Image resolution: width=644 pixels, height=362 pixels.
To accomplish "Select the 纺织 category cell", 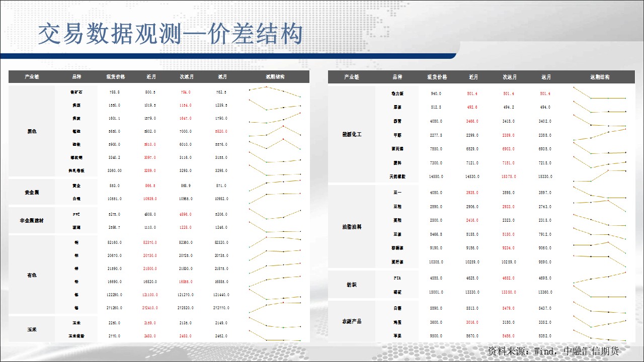I will (x=352, y=285).
